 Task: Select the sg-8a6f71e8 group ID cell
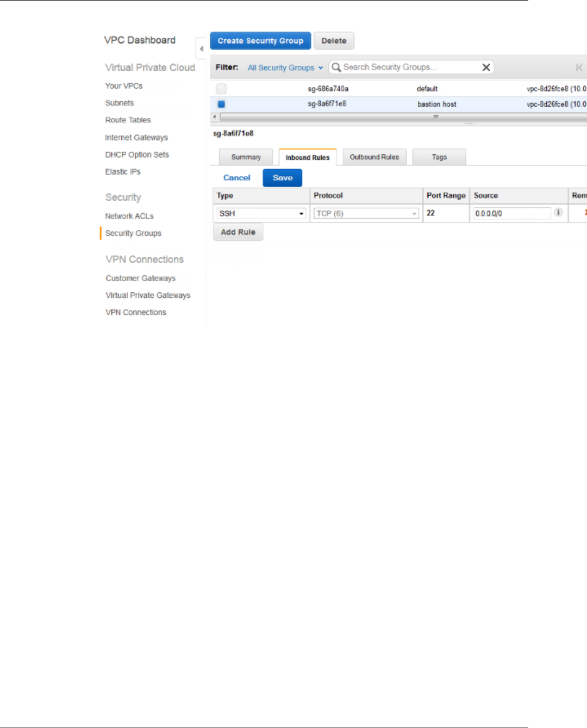click(327, 104)
